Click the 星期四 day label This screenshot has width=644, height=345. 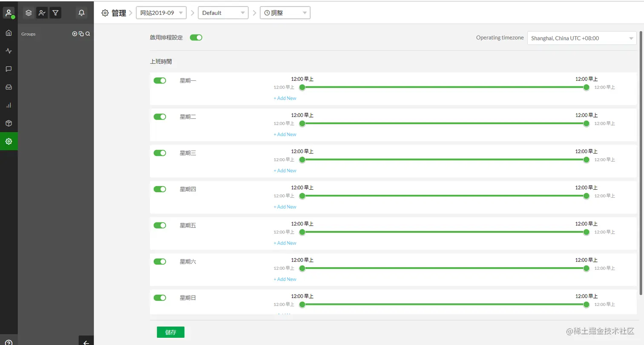(x=188, y=189)
